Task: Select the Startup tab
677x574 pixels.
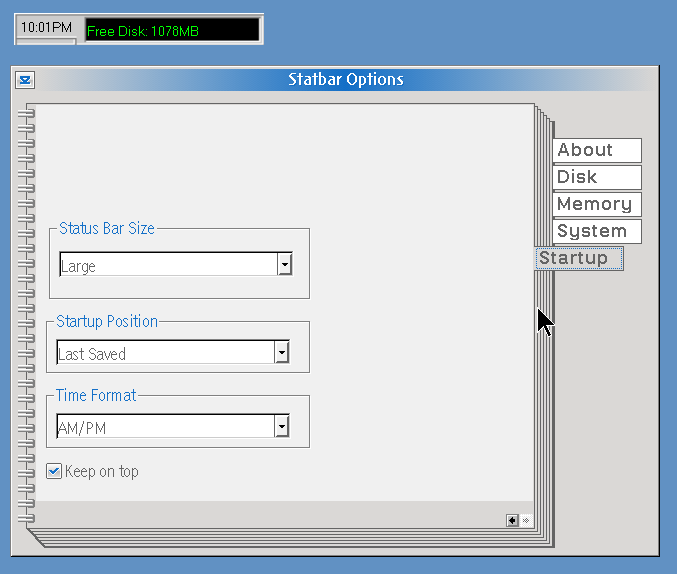Action: pos(579,258)
